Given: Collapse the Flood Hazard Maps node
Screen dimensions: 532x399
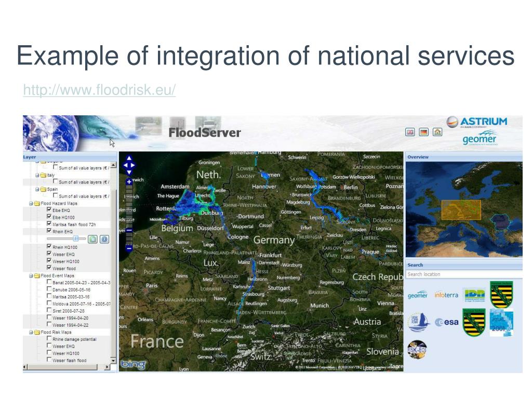Looking at the screenshot, I should (31, 204).
